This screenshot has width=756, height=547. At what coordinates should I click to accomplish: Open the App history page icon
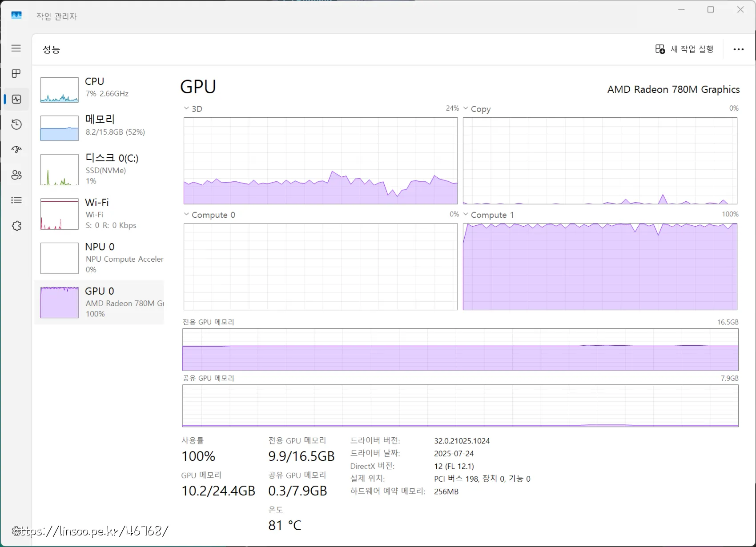[x=16, y=124]
